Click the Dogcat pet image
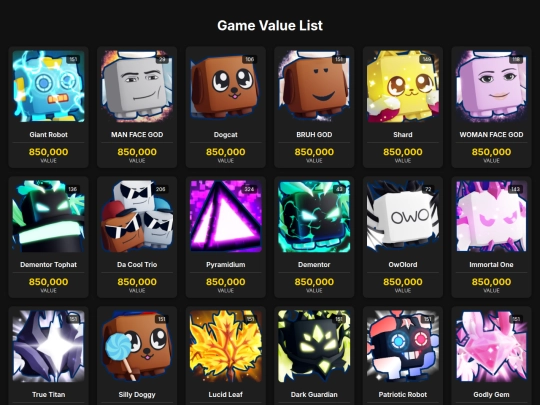This screenshot has width=540, height=405. (226, 86)
